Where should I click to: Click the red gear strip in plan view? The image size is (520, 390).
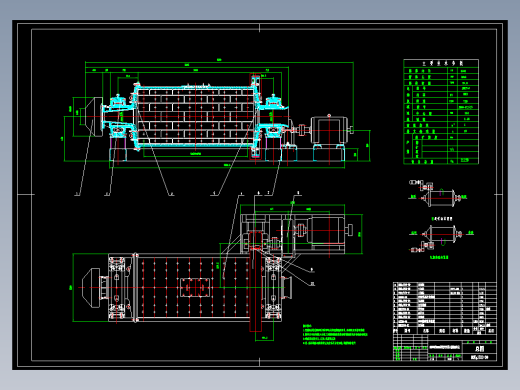click(256, 281)
